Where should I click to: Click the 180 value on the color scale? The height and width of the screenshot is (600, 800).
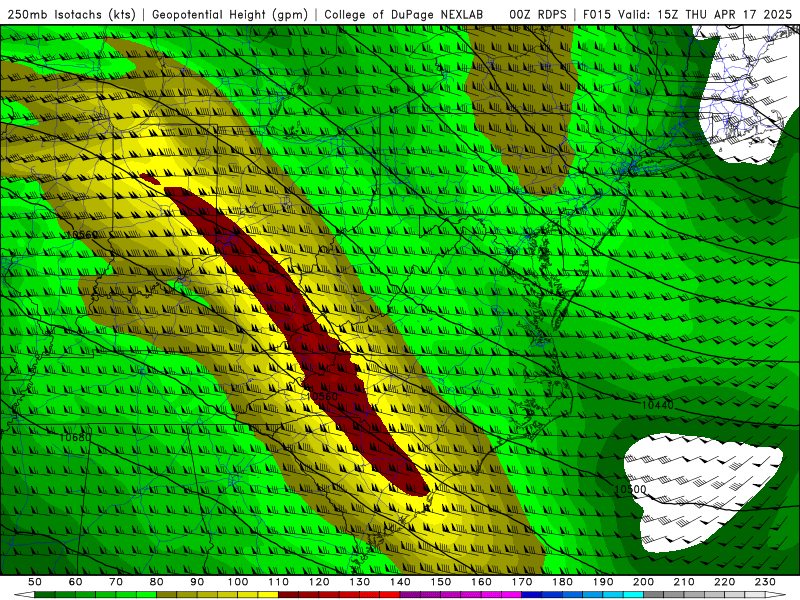tap(562, 582)
